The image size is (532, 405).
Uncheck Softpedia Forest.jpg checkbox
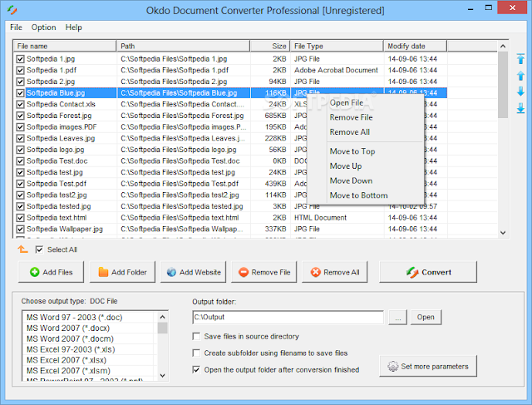20,116
